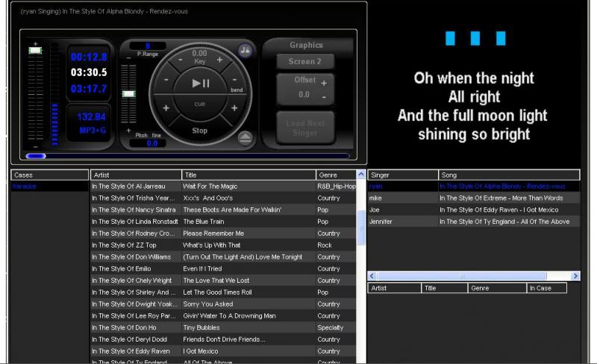Increase Offset with the plus button
Viewport: 597px width, 364px height.
pos(324,83)
